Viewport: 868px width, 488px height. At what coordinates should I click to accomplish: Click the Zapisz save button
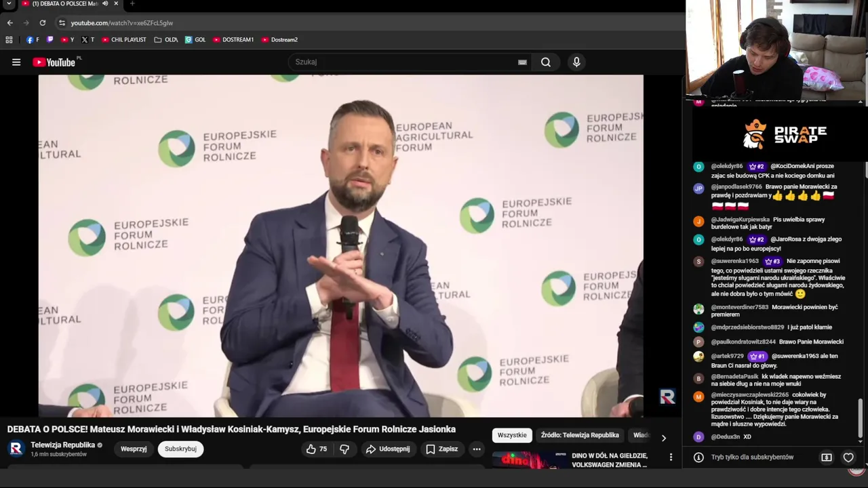[x=441, y=449]
